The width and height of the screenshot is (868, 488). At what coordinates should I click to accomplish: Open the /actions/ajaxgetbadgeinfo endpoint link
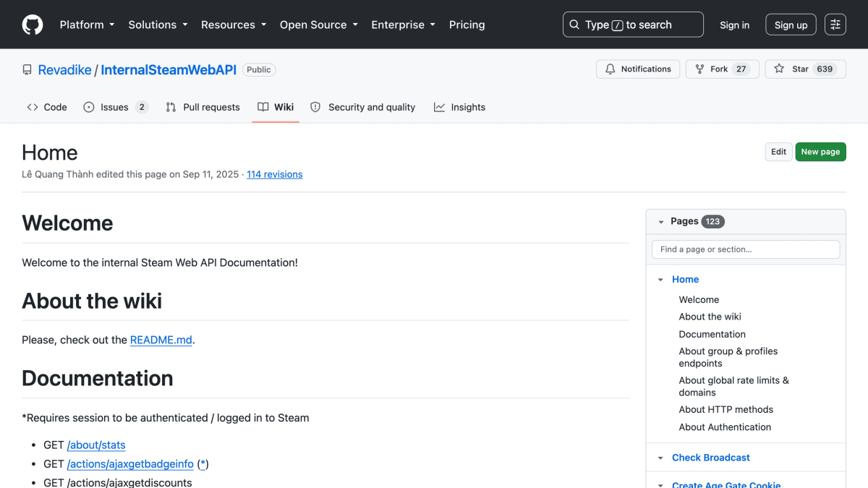click(x=130, y=464)
